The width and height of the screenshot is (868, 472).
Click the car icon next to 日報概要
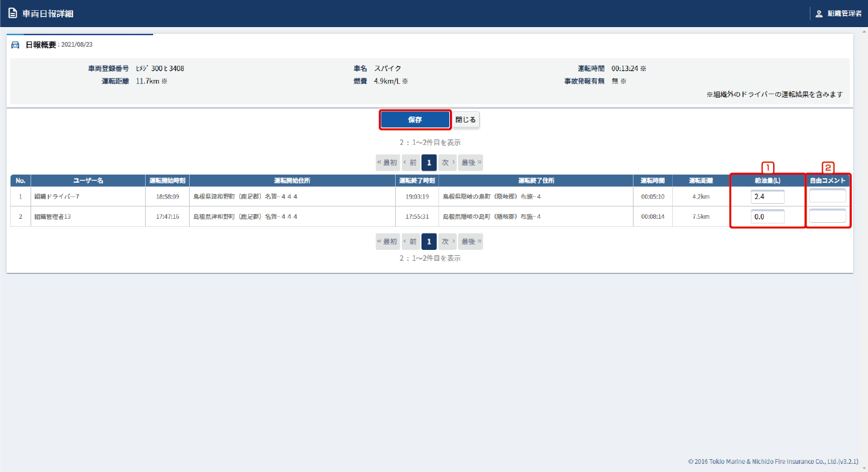tap(16, 45)
